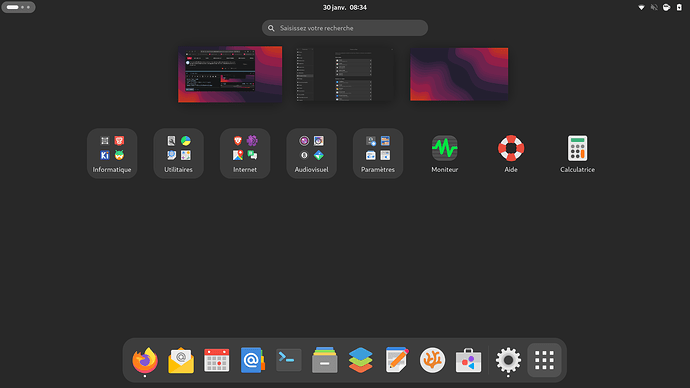Launch Firefox from the dock
Image resolution: width=690 pixels, height=388 pixels.
[x=145, y=360]
